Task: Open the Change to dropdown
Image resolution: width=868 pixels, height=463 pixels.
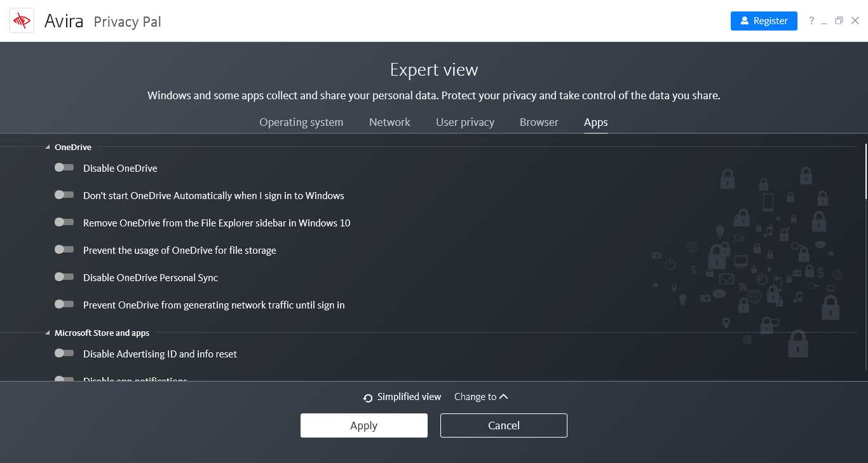Action: (x=481, y=397)
